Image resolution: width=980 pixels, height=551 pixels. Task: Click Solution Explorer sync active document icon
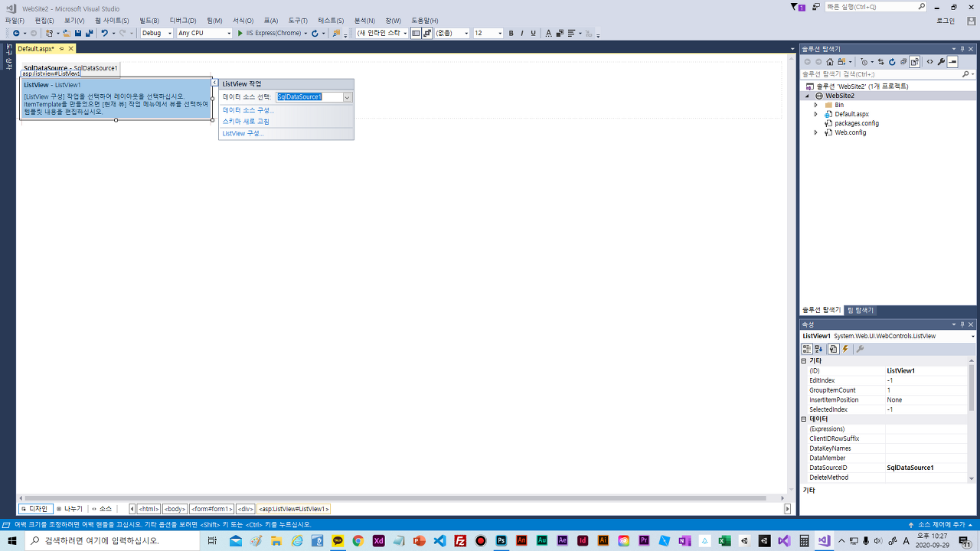881,62
